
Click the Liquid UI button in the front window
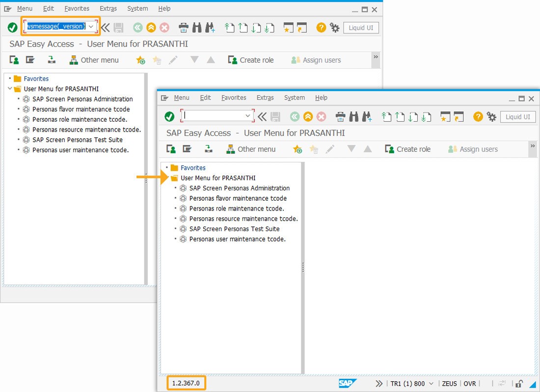(x=518, y=117)
